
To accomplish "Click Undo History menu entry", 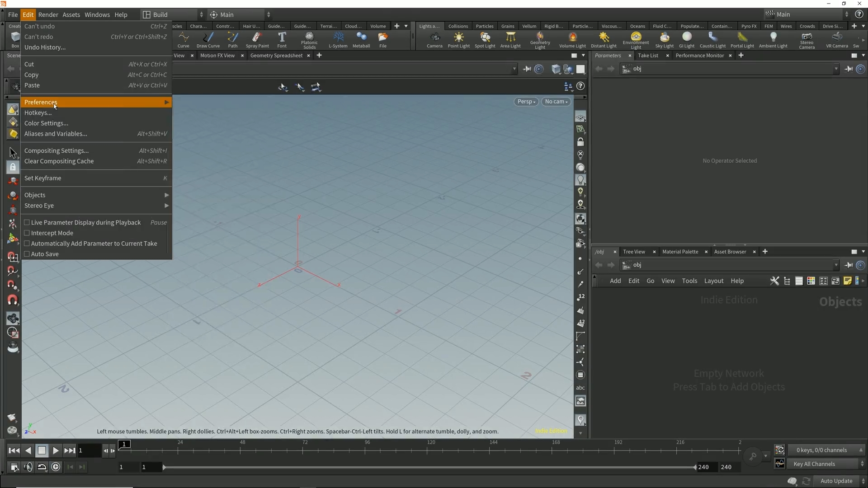I will [45, 47].
